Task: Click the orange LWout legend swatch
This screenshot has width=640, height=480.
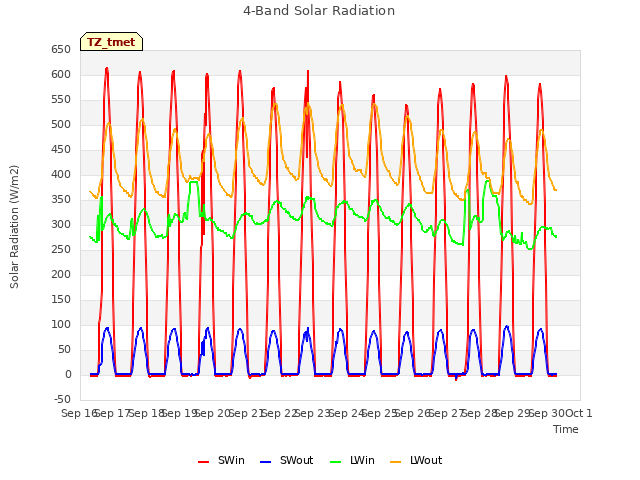Action: coord(396,462)
